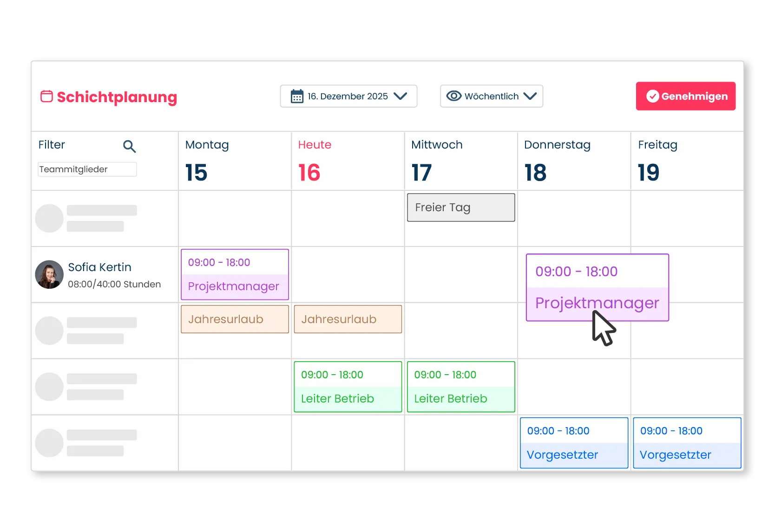This screenshot has height=532, width=775.
Task: Select Thursday's highlighted Projektmanager shift
Action: coord(597,287)
